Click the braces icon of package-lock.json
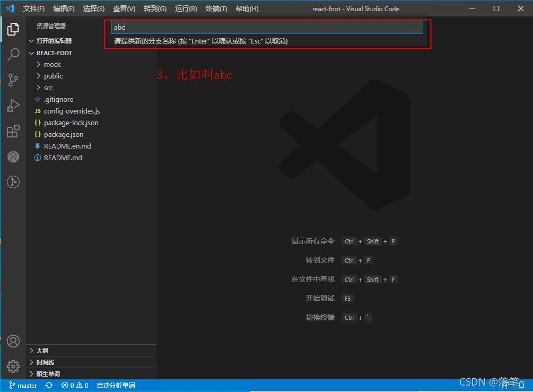Viewport: 533px width, 392px height. 38,123
